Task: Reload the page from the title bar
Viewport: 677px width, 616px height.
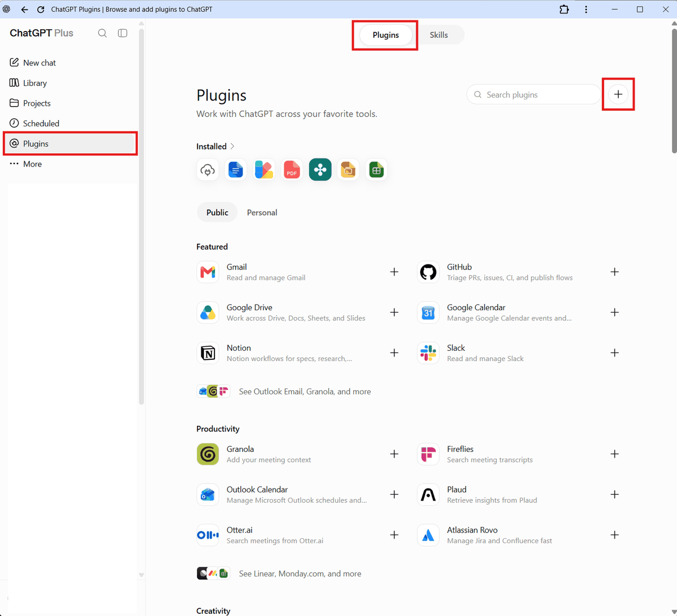Action: pyautogui.click(x=41, y=10)
